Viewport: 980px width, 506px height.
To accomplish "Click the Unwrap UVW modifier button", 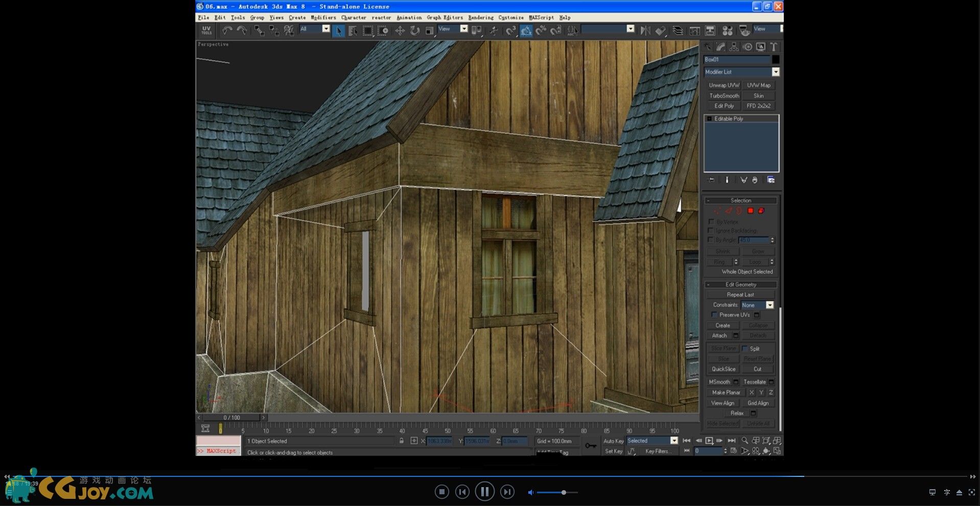I will pos(724,85).
